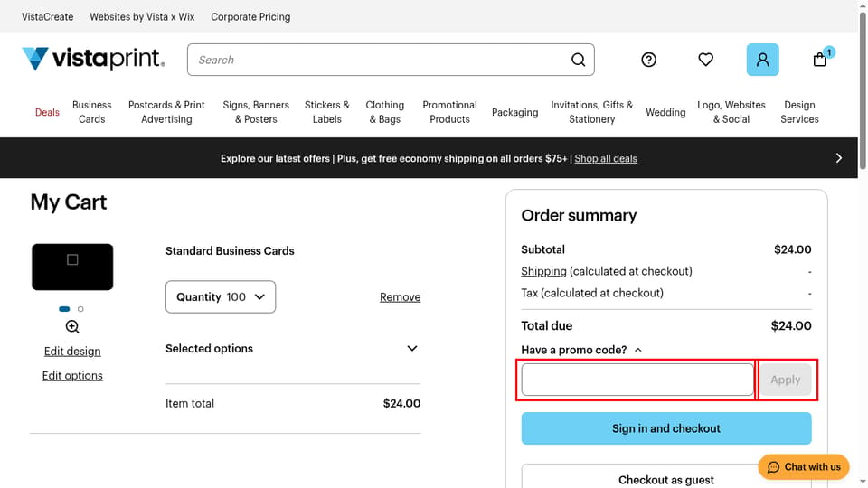Open the Promotional Products menu
Screen dimensions: 868x488
click(x=449, y=112)
